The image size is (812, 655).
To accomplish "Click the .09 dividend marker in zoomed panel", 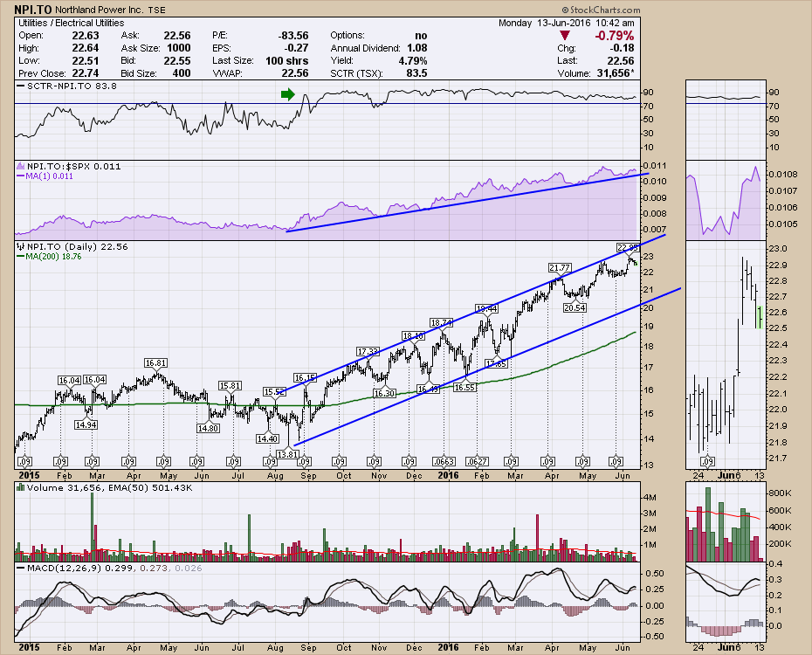I will click(707, 461).
